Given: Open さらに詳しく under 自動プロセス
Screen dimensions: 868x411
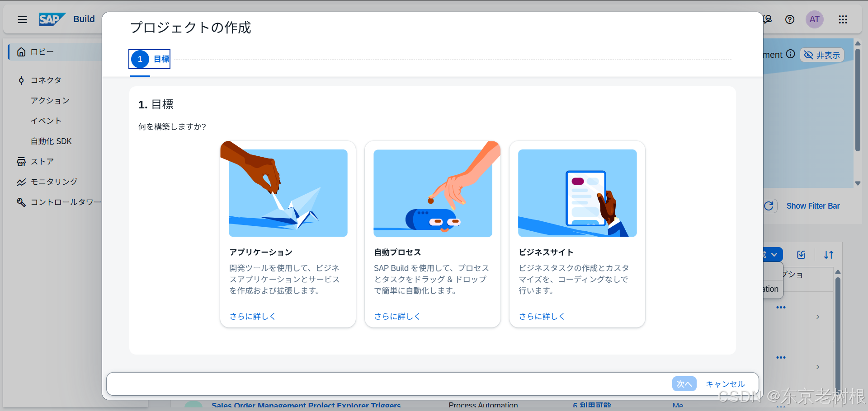Looking at the screenshot, I should coord(397,317).
